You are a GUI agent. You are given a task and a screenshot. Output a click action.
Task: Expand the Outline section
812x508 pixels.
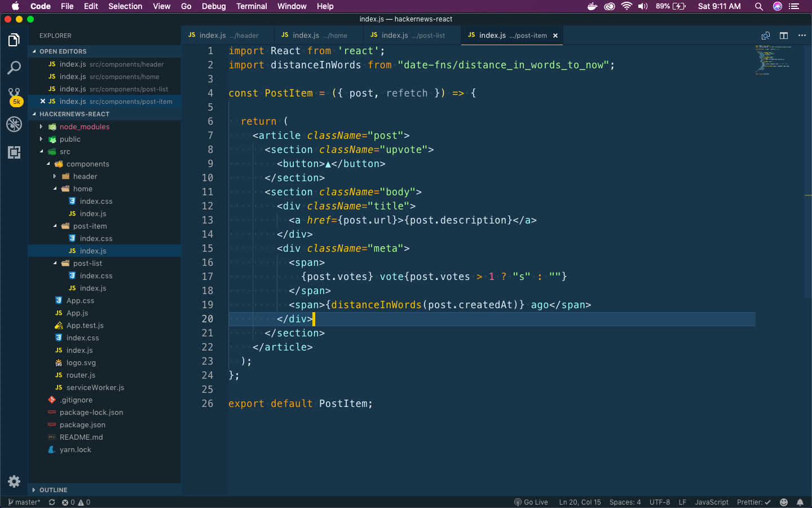coord(104,490)
